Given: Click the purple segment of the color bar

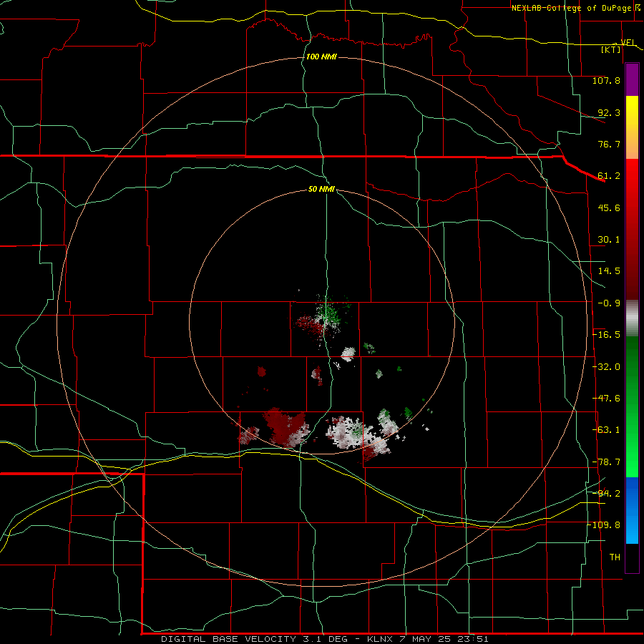Looking at the screenshot, I should pyautogui.click(x=632, y=80).
